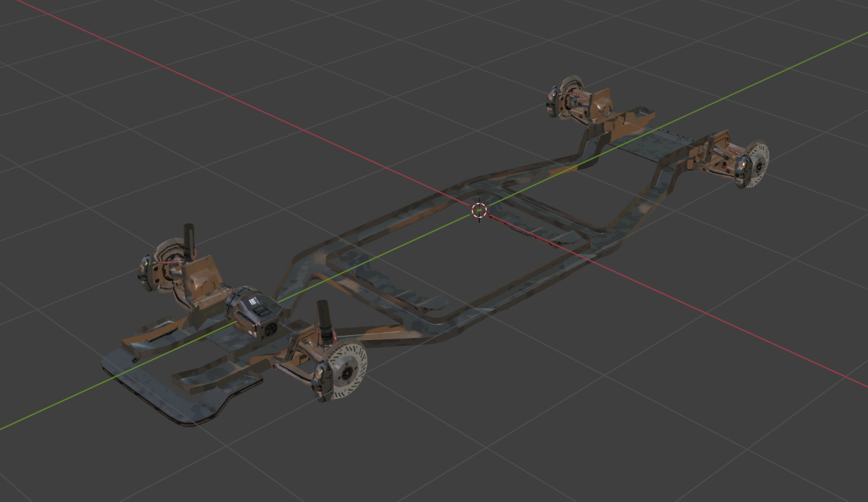This screenshot has width=868, height=502.
Task: Click the circular port on motor's front face
Action: coord(269,330)
